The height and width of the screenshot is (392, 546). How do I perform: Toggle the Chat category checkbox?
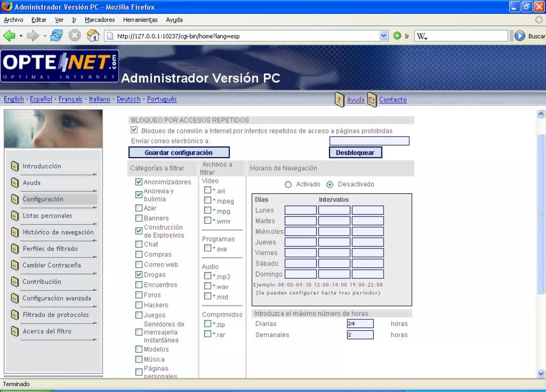pyautogui.click(x=139, y=244)
